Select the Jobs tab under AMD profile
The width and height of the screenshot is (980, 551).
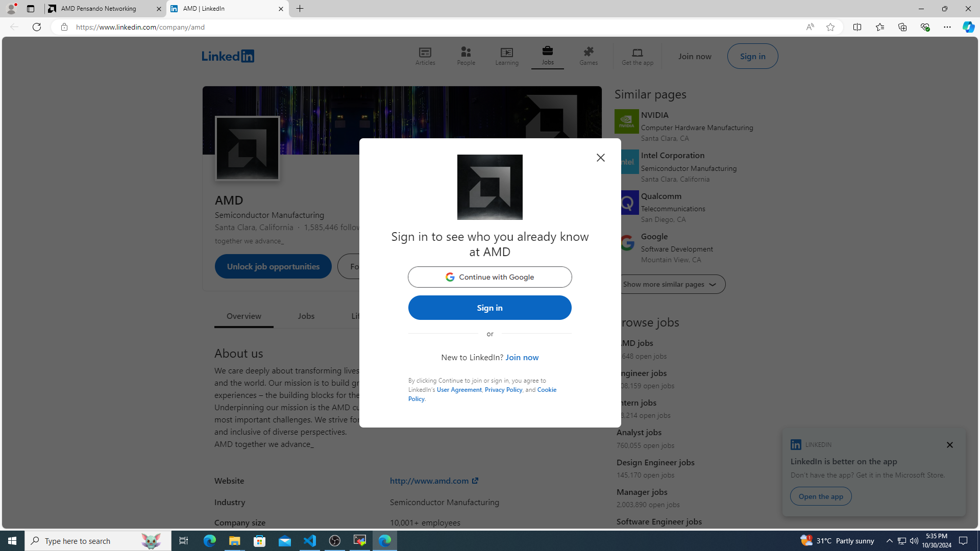click(x=306, y=316)
